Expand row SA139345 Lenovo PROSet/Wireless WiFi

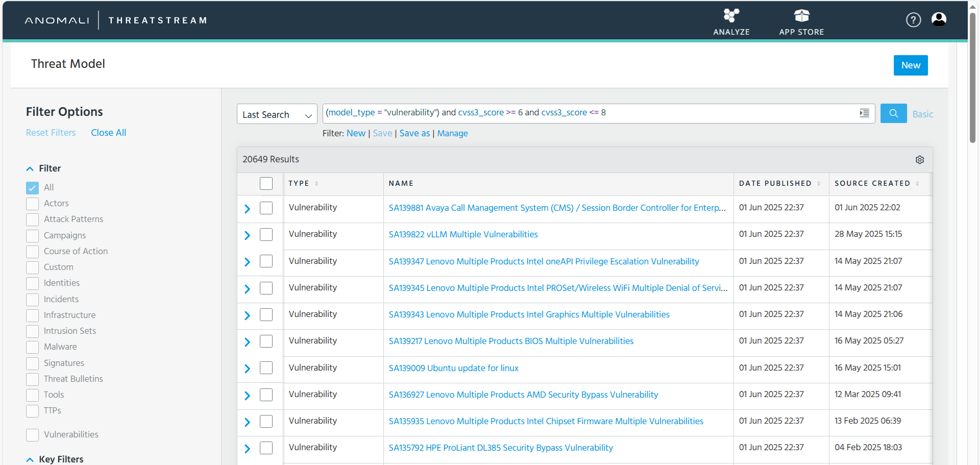[247, 289]
